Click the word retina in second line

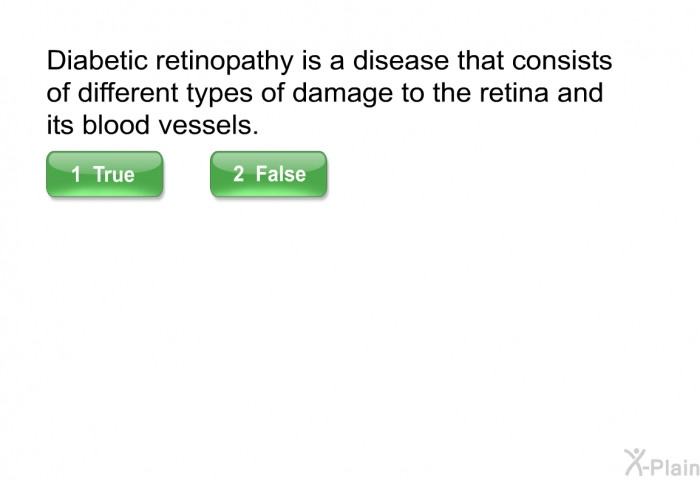(514, 92)
